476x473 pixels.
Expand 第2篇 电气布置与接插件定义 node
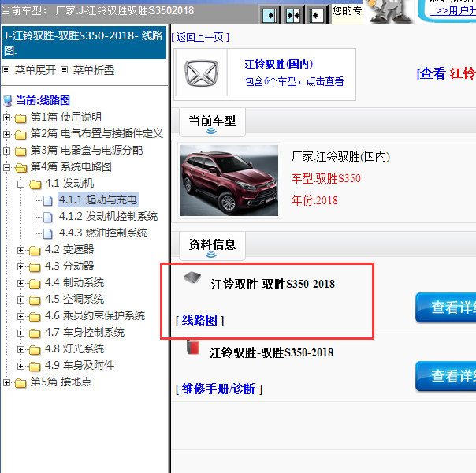tap(6, 134)
